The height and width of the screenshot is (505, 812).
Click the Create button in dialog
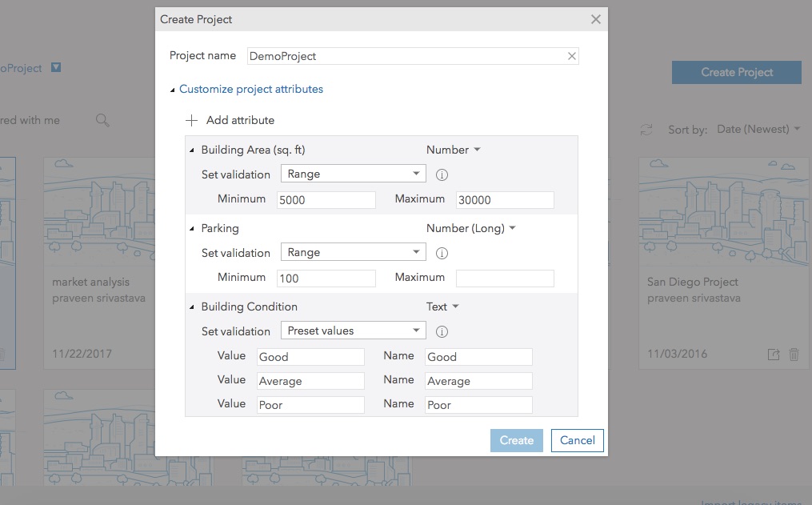pyautogui.click(x=516, y=440)
